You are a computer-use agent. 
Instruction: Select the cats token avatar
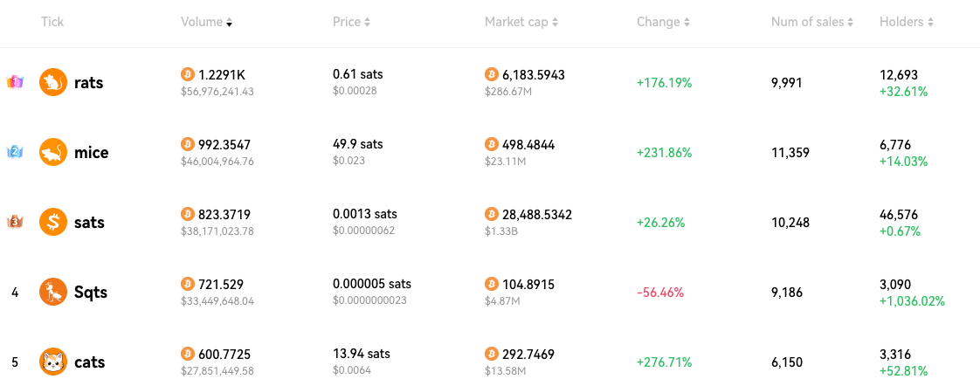tap(53, 362)
